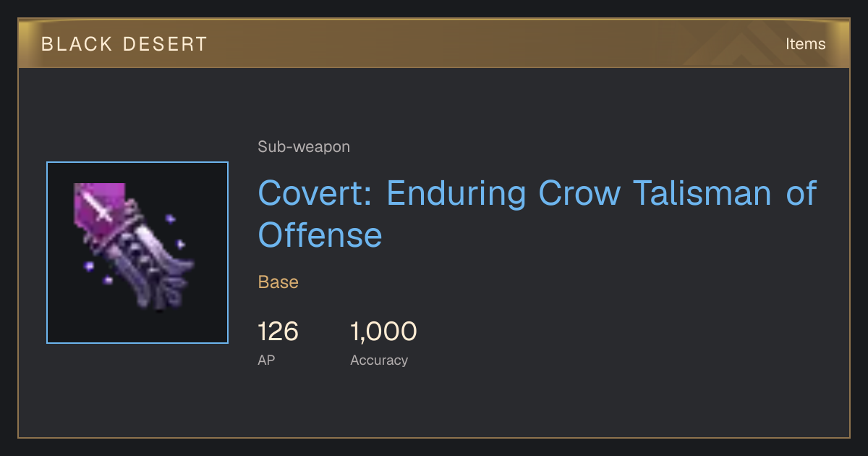This screenshot has height=456, width=868.
Task: Select the Base enhancement level label
Action: coord(278,282)
